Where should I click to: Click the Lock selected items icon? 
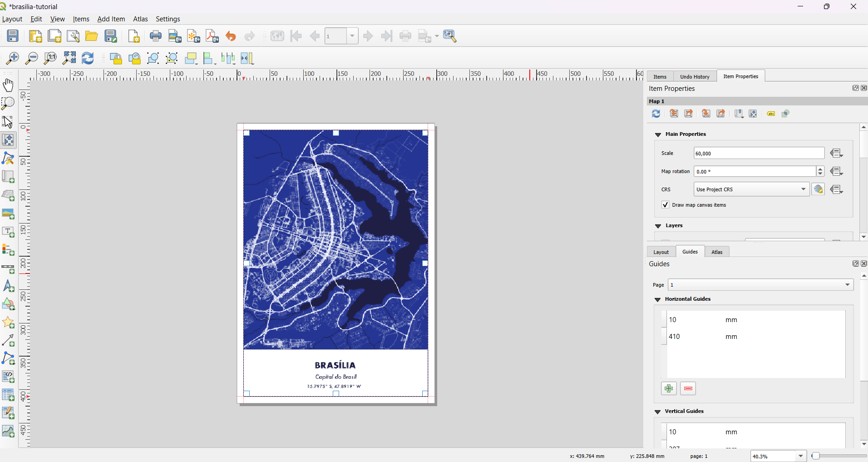click(x=116, y=58)
